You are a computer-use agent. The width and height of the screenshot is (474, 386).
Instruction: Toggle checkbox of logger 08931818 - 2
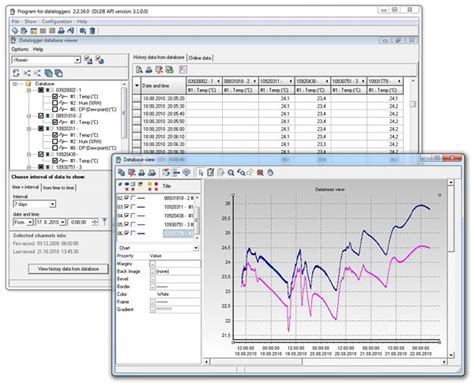(x=41, y=116)
